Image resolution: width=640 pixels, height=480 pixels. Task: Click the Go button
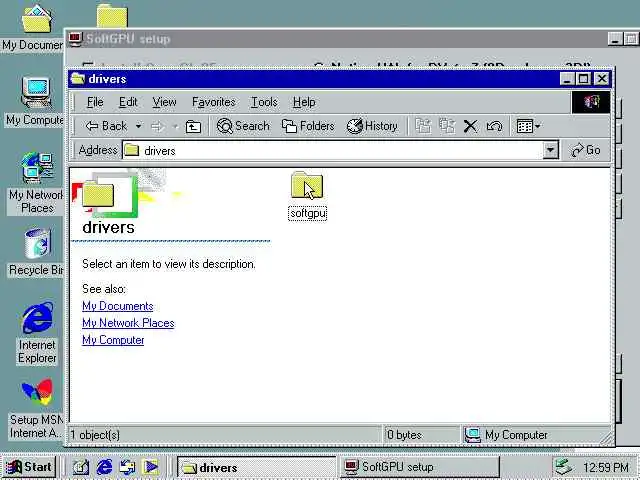click(x=585, y=150)
